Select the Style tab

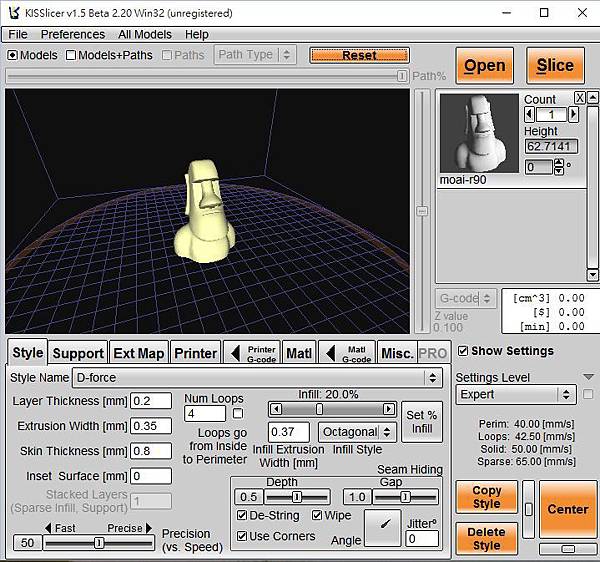tap(28, 352)
